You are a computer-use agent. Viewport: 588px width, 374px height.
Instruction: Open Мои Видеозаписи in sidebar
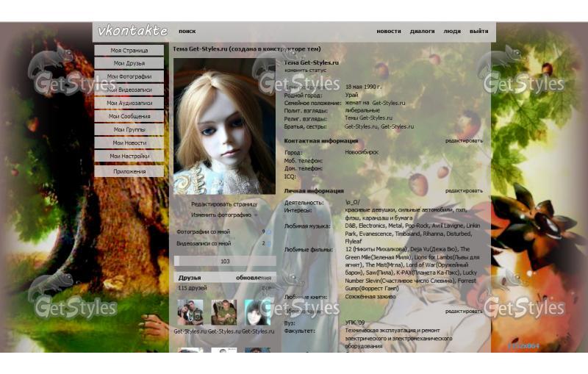coord(129,90)
